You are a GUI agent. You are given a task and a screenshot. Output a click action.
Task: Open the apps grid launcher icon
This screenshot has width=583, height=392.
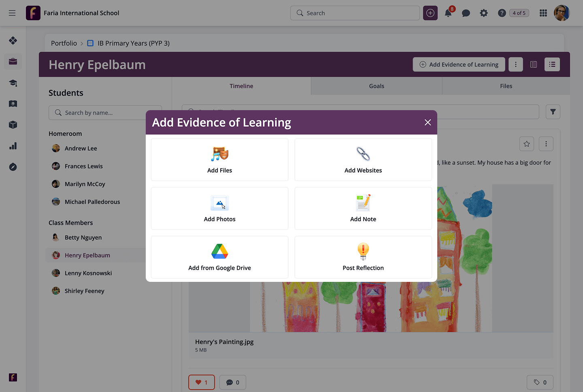pyautogui.click(x=543, y=13)
